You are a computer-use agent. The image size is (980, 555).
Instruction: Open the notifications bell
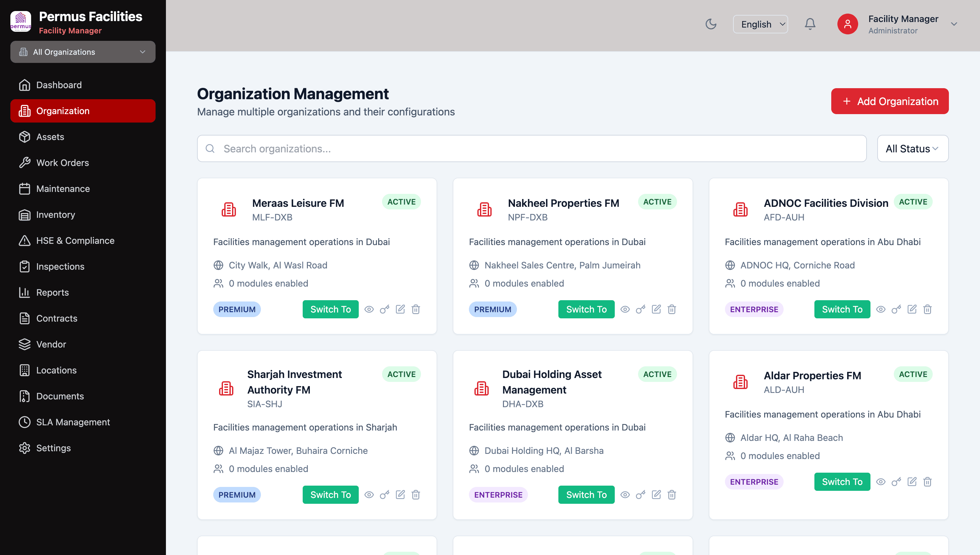coord(810,24)
